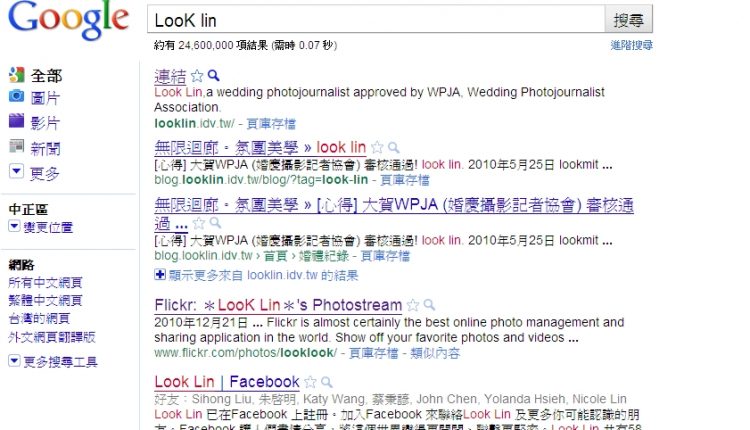This screenshot has width=750, height=430.
Task: Open the 進階搜尋 advanced search link
Action: click(x=631, y=45)
